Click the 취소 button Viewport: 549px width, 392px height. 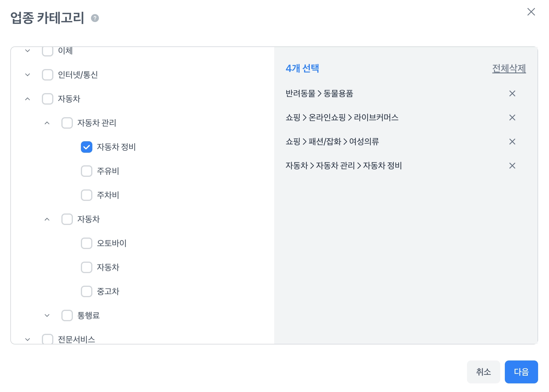click(x=483, y=372)
